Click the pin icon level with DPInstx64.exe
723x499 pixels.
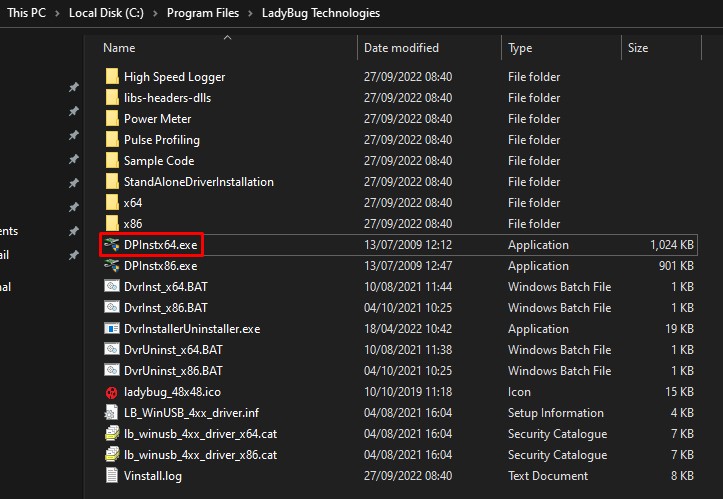(74, 255)
